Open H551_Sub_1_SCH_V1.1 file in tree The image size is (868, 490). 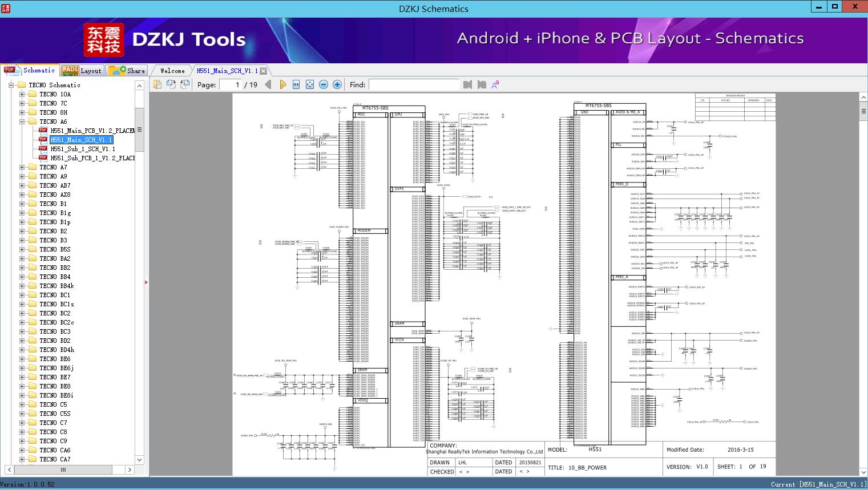coord(83,149)
